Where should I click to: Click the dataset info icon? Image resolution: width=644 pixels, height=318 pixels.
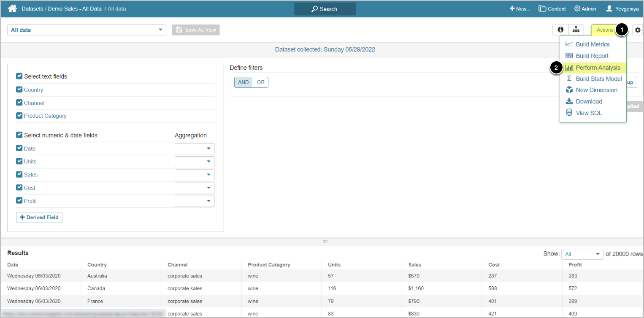coord(560,30)
